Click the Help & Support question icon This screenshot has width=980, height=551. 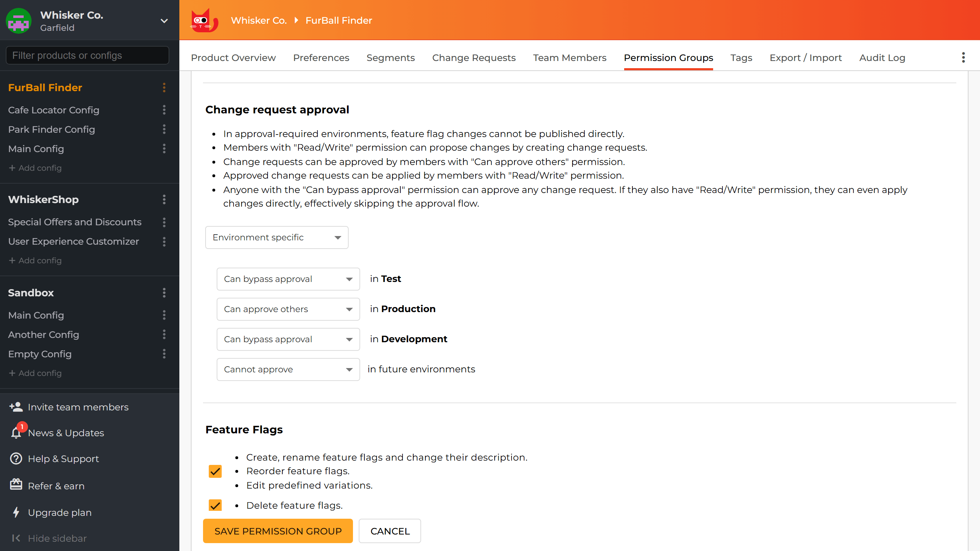16,458
